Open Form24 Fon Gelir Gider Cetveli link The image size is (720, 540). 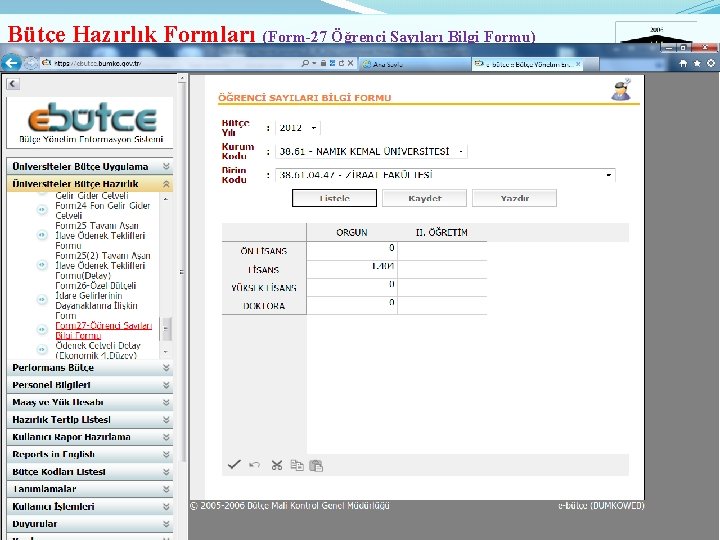click(103, 210)
